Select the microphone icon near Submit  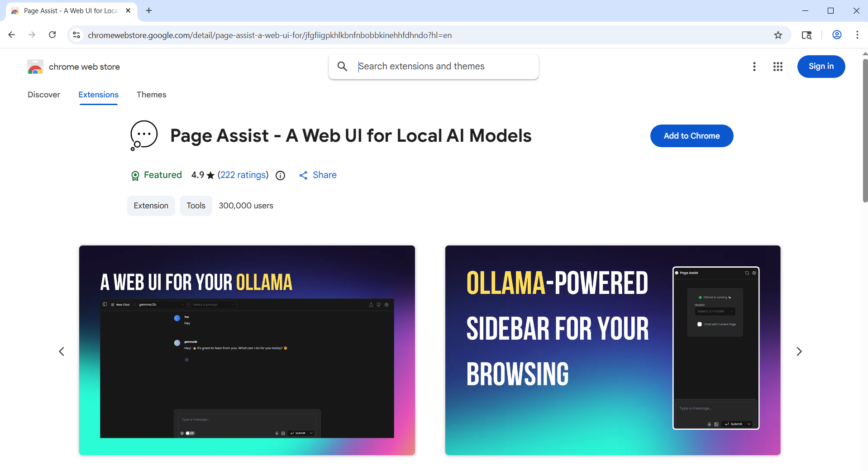pos(277,433)
